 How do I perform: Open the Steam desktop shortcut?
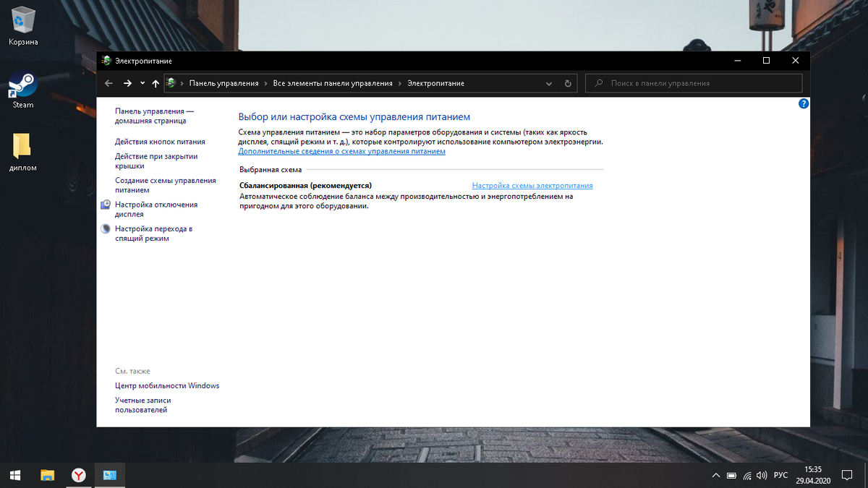[x=23, y=90]
